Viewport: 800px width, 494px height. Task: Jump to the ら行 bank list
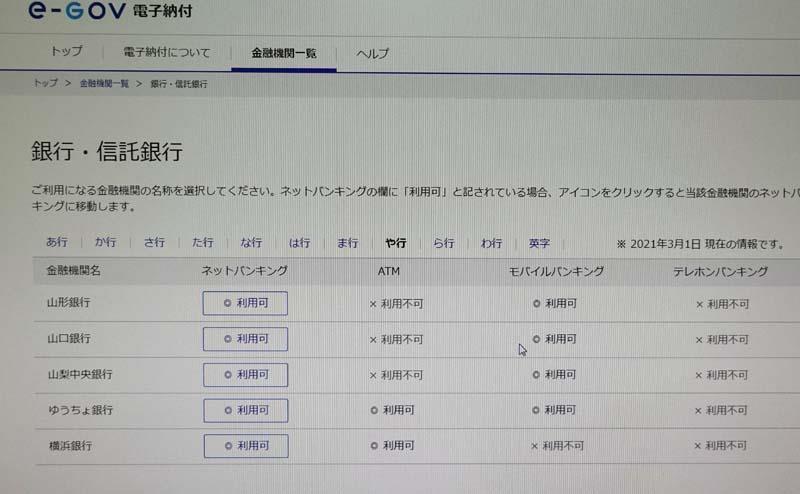[444, 243]
